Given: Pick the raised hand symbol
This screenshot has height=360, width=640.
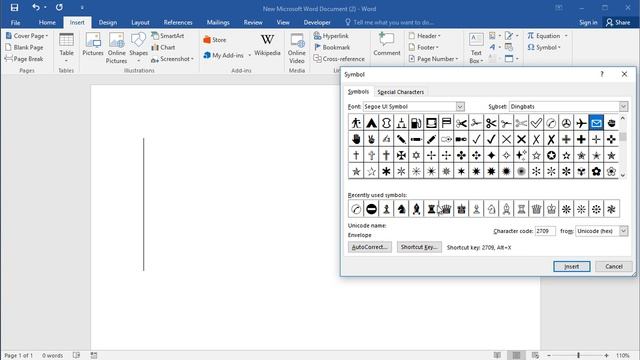Looking at the screenshot, I should [x=356, y=139].
